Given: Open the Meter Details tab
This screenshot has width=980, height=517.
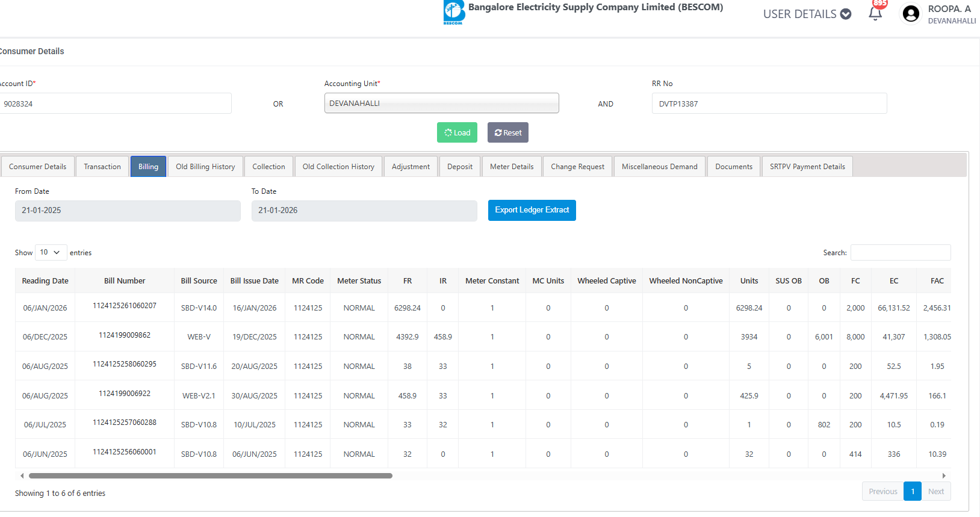Looking at the screenshot, I should [511, 167].
